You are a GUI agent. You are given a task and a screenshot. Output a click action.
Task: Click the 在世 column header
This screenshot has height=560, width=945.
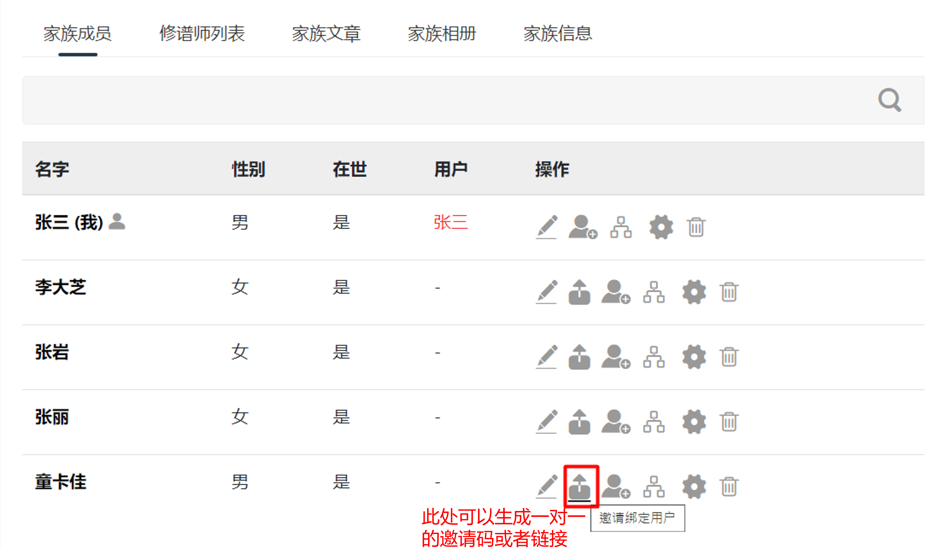350,169
